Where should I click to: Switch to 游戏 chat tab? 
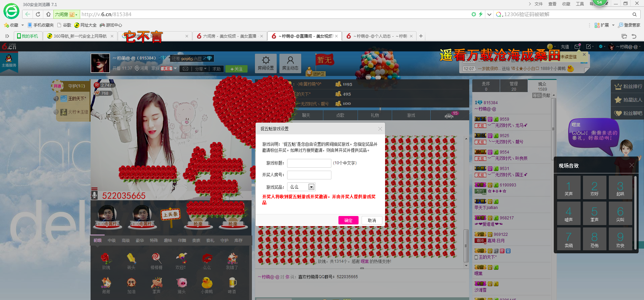(411, 115)
